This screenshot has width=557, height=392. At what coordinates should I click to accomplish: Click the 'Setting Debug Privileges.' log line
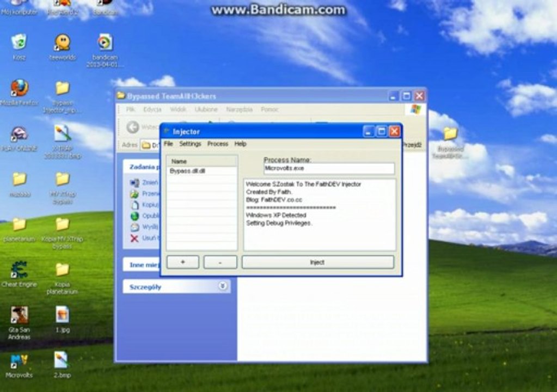[279, 223]
